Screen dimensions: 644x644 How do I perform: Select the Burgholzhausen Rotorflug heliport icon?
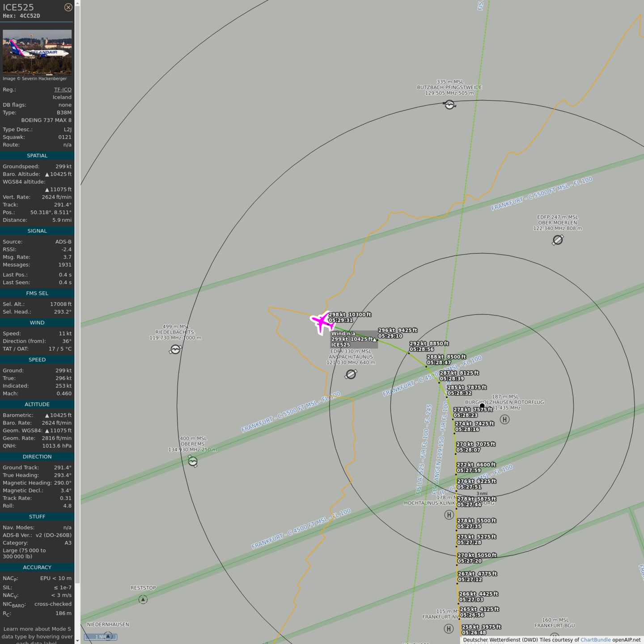504,419
